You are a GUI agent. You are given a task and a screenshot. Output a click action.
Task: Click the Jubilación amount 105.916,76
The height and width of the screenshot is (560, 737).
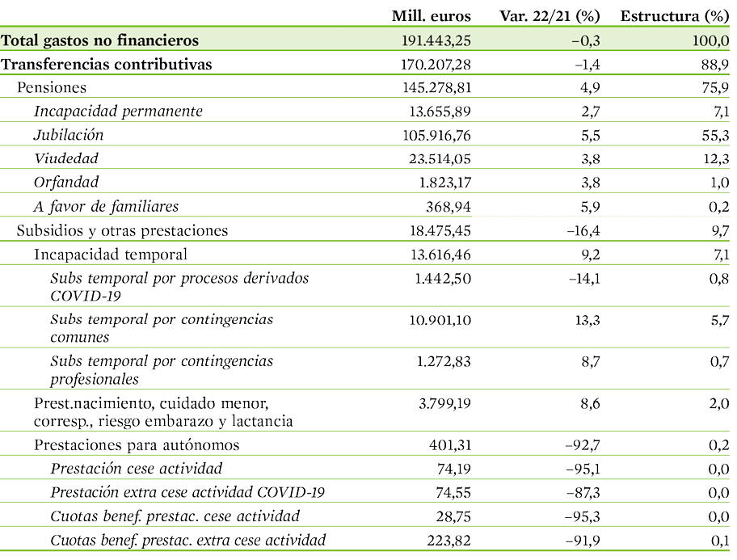pyautogui.click(x=436, y=136)
